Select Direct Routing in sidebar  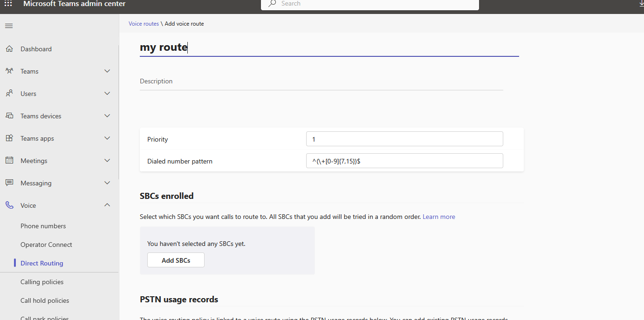[42, 263]
